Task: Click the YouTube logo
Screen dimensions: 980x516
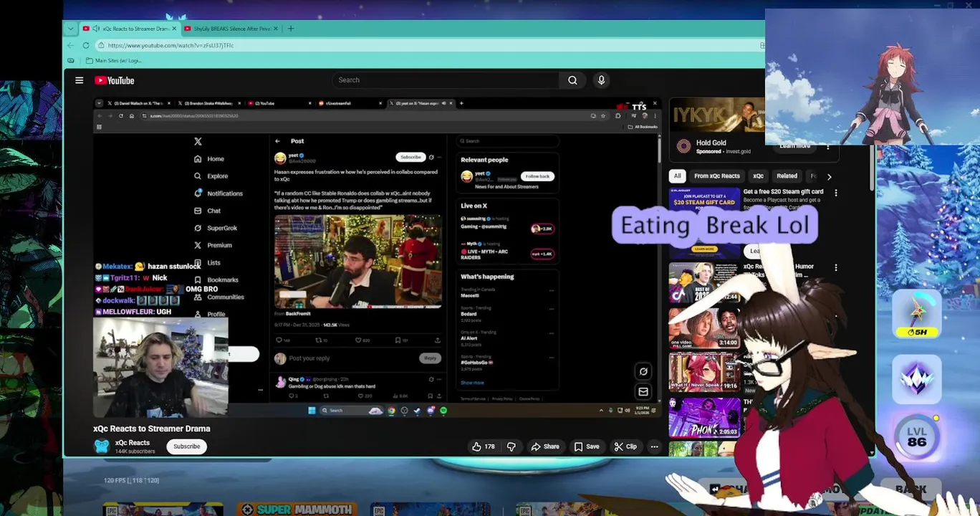Action: [x=114, y=80]
